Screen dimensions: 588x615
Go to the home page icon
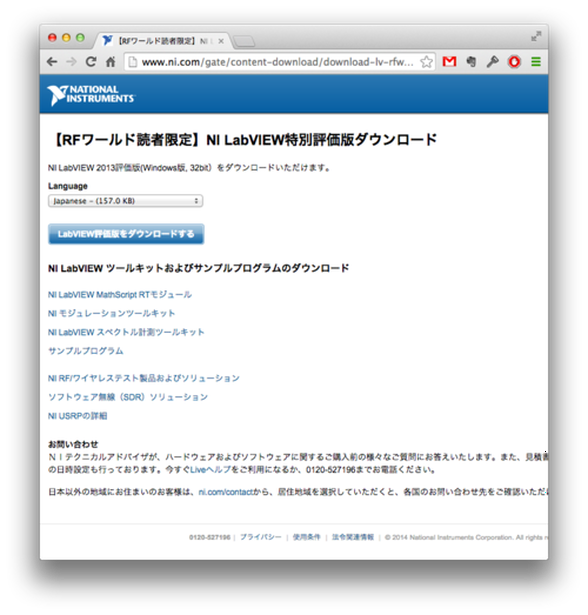pos(111,62)
